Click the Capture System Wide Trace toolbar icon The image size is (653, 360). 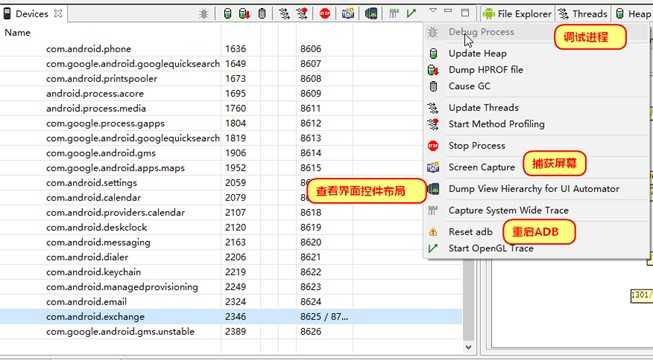394,14
